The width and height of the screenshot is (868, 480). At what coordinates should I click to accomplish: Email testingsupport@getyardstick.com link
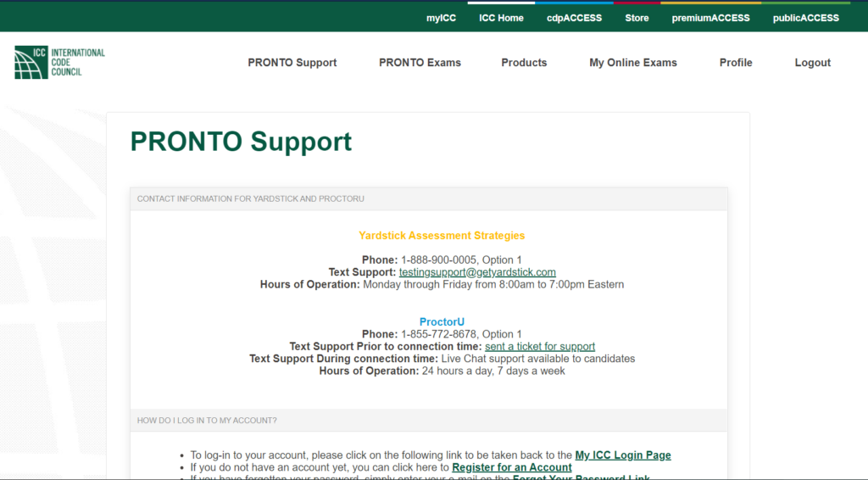point(477,272)
